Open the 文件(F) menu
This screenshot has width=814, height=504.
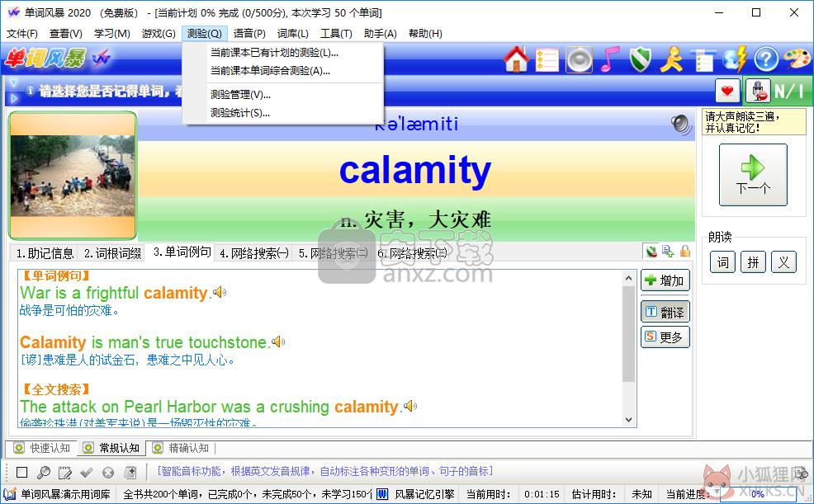(22, 34)
